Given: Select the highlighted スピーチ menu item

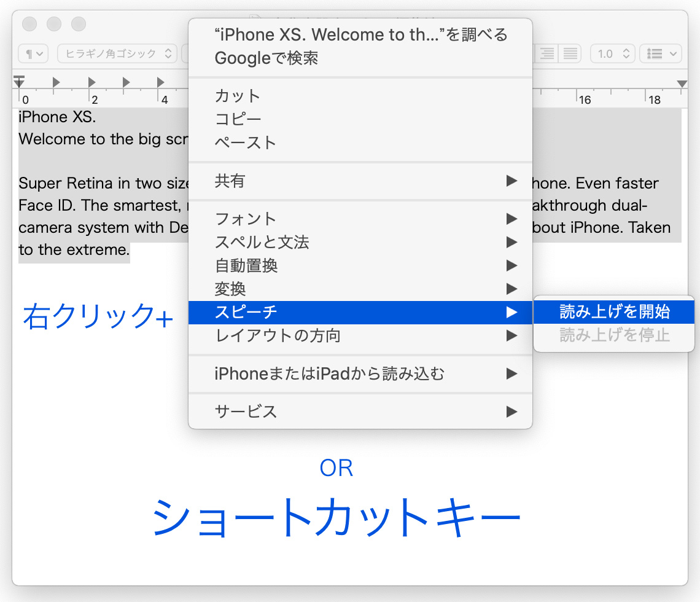Looking at the screenshot, I should tap(360, 312).
